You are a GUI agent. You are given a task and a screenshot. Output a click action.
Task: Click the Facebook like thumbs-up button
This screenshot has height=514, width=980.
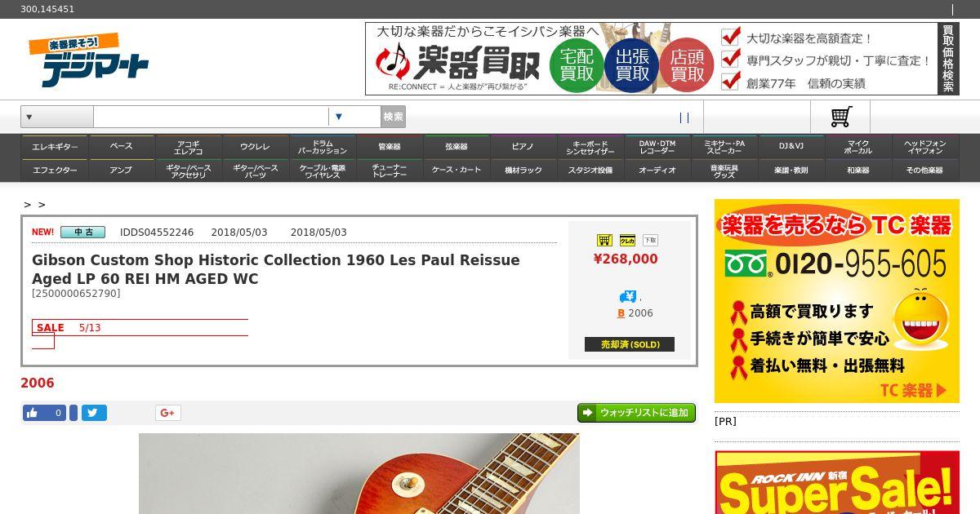[44, 413]
